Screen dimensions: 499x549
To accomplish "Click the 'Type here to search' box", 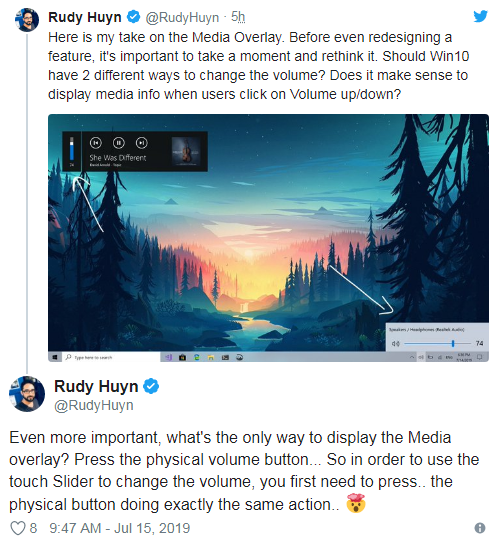I will point(112,357).
